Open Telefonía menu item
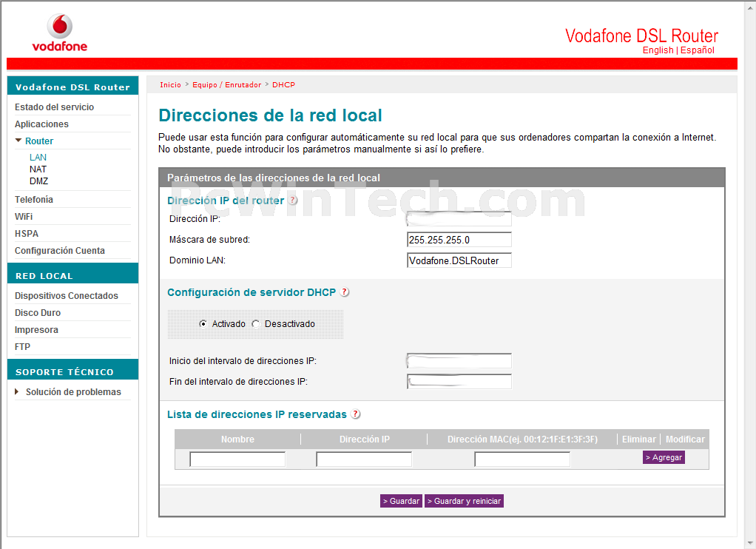756x549 pixels. coord(34,199)
